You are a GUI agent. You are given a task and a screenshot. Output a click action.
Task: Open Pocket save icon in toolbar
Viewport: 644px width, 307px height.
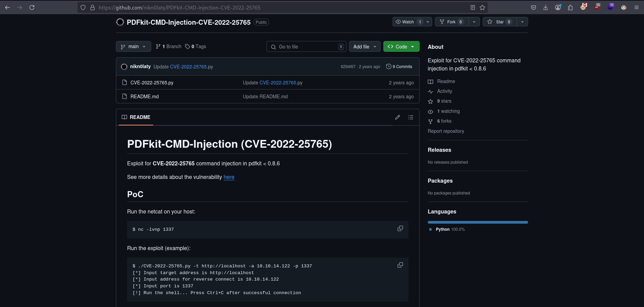534,7
